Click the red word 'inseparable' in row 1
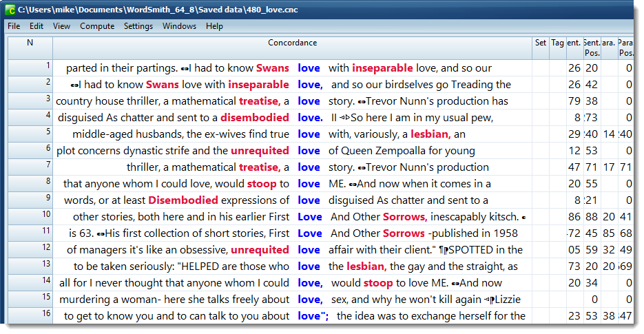 (x=382, y=67)
